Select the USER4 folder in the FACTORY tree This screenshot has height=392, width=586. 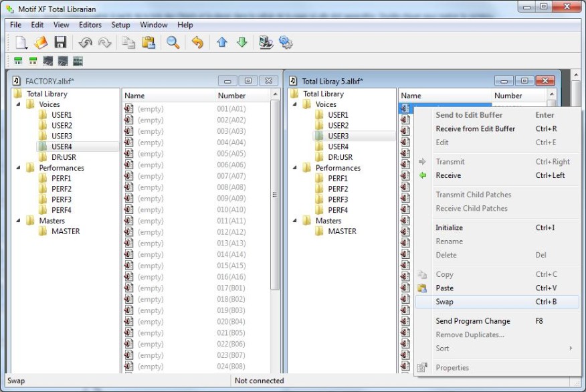pyautogui.click(x=62, y=146)
